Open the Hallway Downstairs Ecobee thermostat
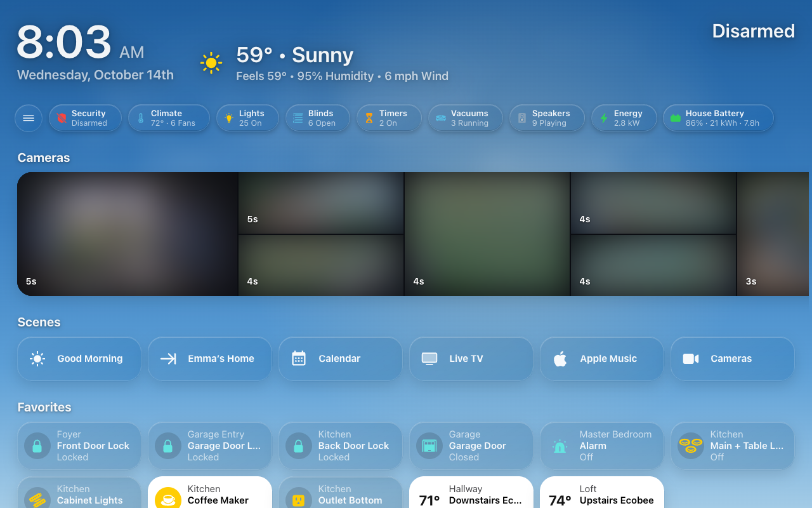The image size is (812, 508). coord(471,493)
